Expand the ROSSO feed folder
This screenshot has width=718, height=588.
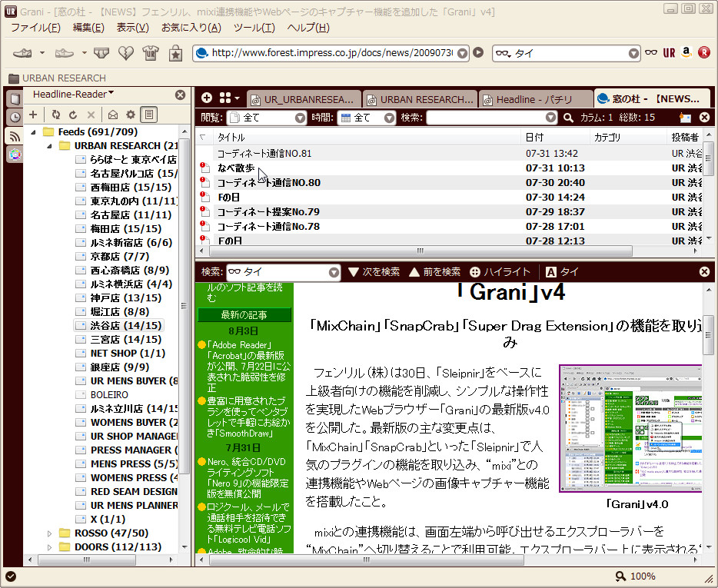coord(49,532)
